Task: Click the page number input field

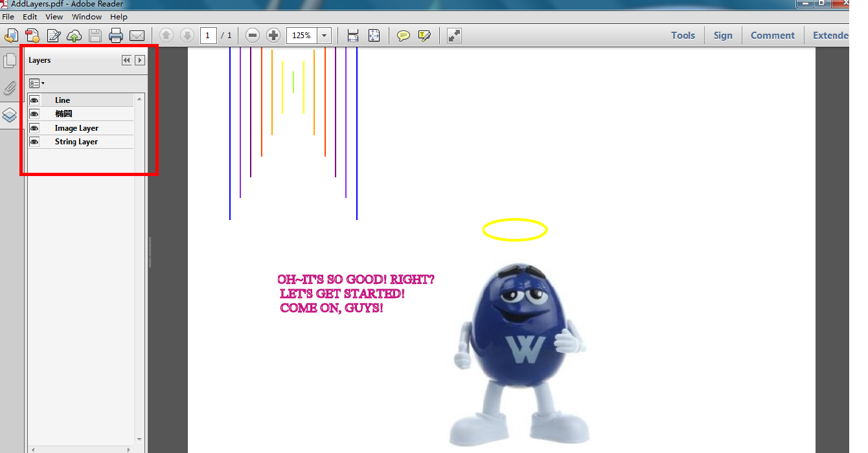Action: point(208,36)
